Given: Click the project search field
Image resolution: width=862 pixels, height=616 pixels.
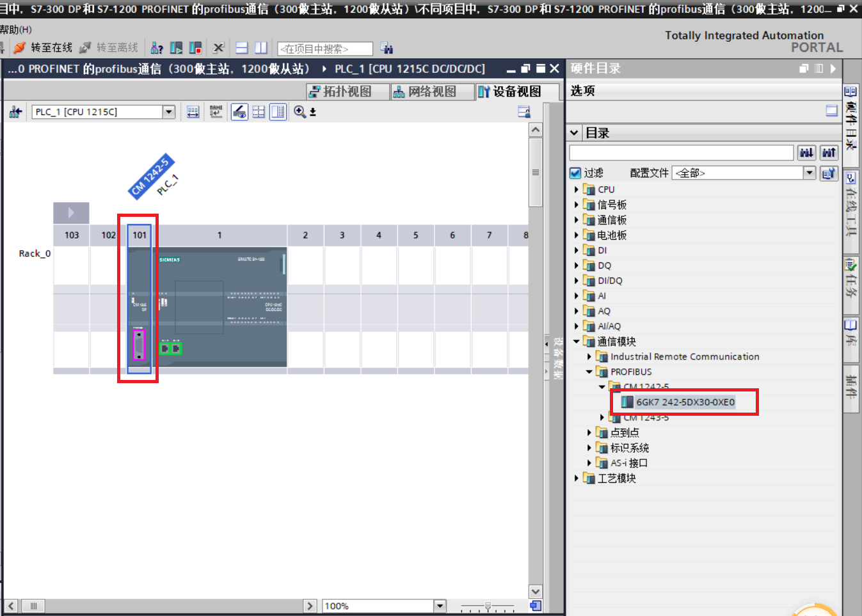Looking at the screenshot, I should click(325, 49).
